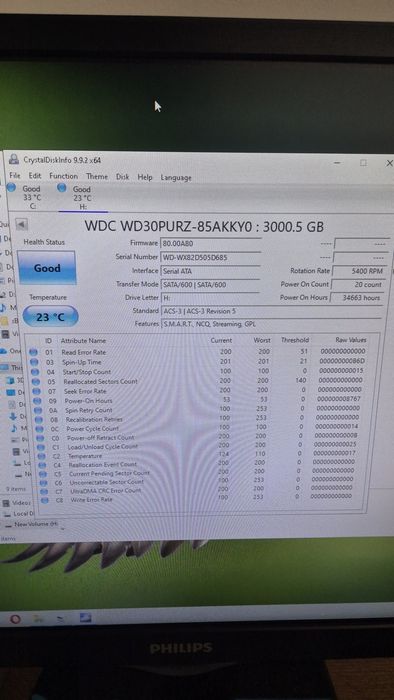394x700 pixels.
Task: Click the CrystalDiskInfo title bar app icon
Action: (14, 159)
